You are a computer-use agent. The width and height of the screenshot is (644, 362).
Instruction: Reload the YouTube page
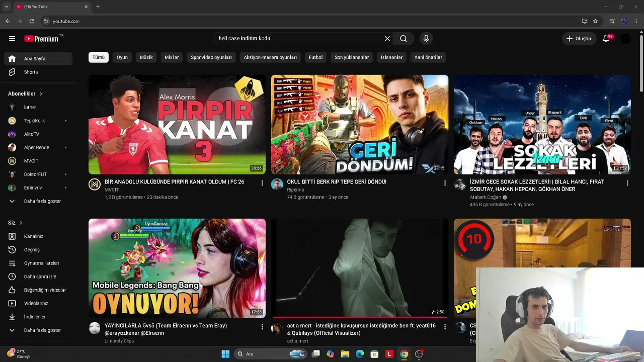(32, 21)
